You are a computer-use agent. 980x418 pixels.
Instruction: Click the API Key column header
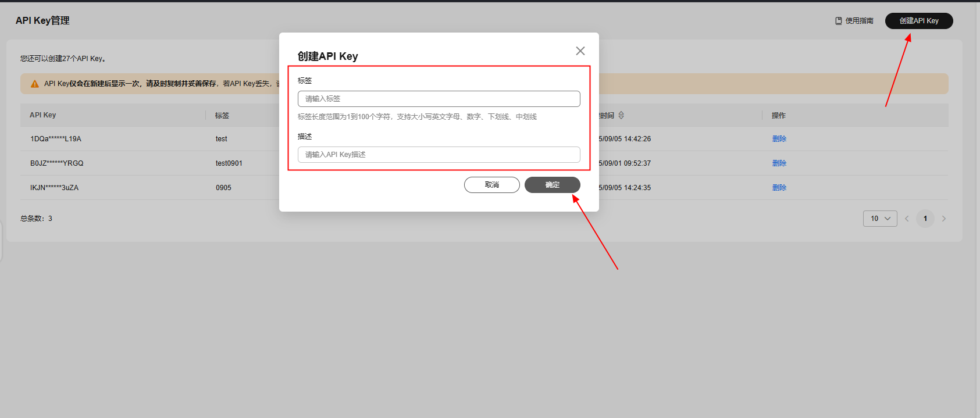click(x=43, y=115)
